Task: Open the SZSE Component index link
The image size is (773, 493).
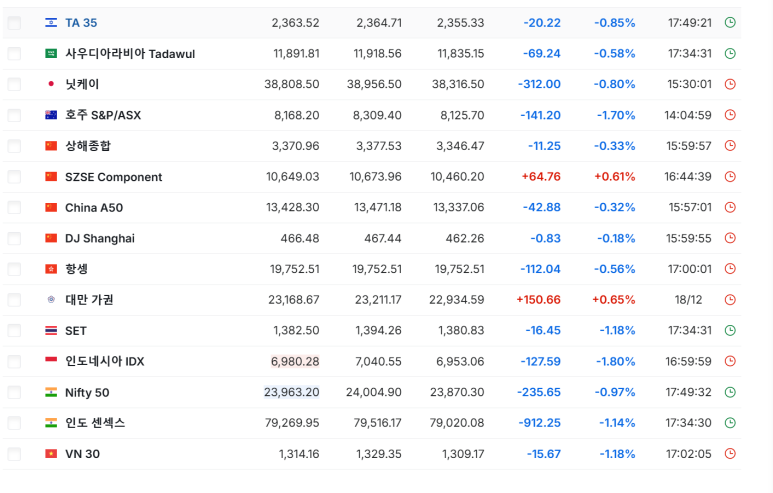Action: 113,176
